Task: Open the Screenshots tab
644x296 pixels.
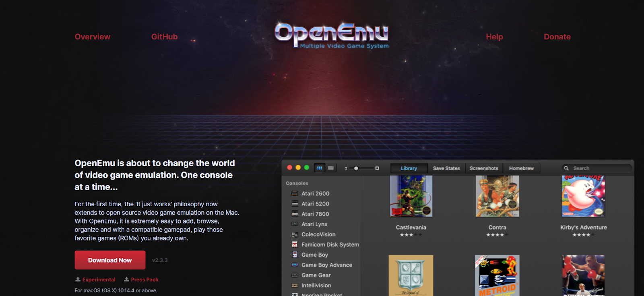Action: pos(484,168)
